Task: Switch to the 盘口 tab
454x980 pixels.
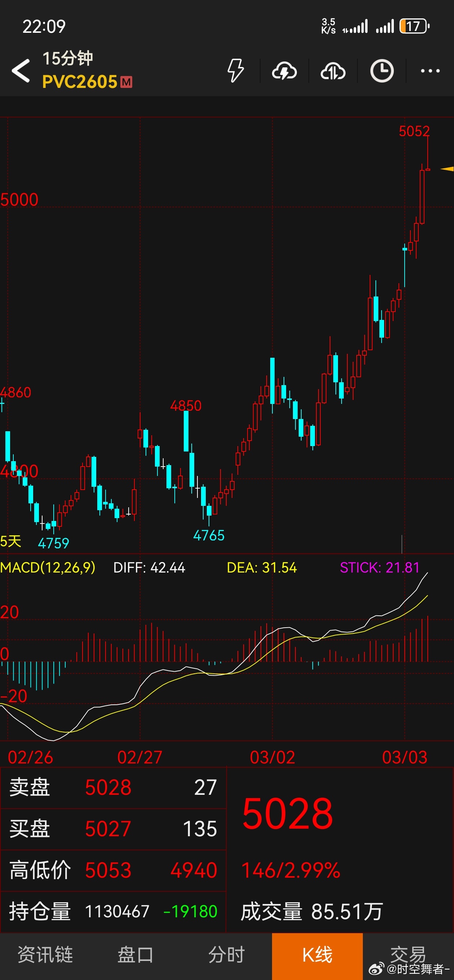Action: [135, 954]
